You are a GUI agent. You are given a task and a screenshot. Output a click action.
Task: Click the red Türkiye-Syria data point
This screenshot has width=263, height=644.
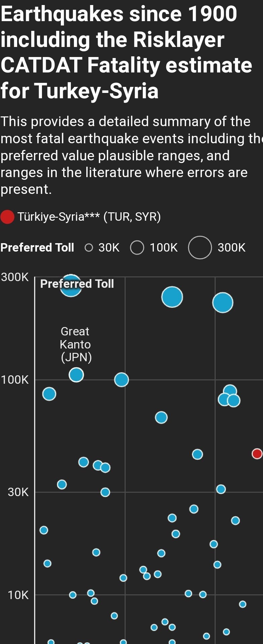pyautogui.click(x=257, y=454)
